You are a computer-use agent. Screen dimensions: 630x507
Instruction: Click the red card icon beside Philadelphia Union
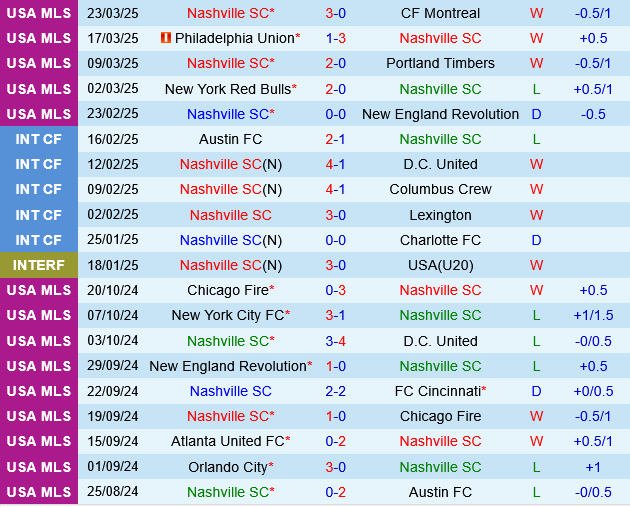tap(166, 38)
